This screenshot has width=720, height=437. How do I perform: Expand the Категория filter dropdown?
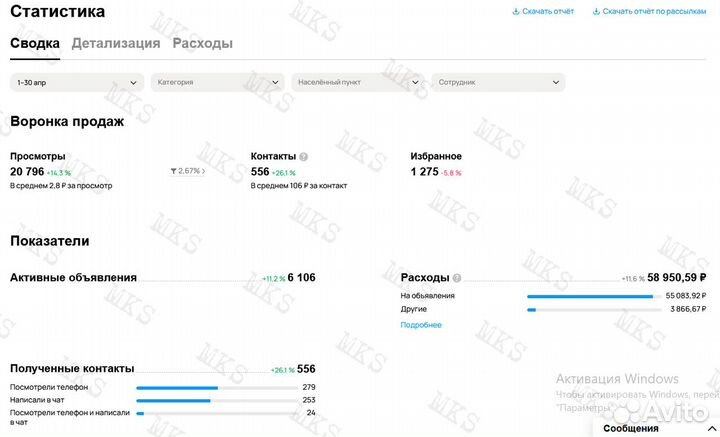click(x=218, y=82)
